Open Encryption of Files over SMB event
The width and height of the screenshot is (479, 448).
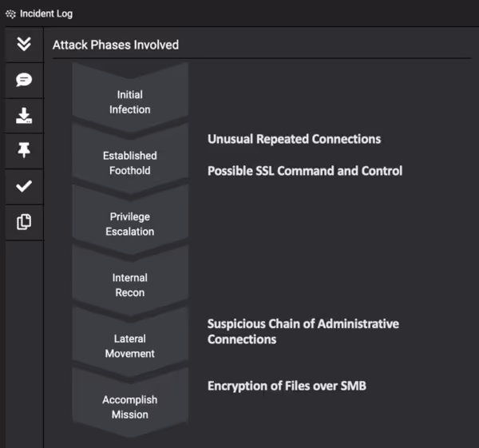[287, 386]
